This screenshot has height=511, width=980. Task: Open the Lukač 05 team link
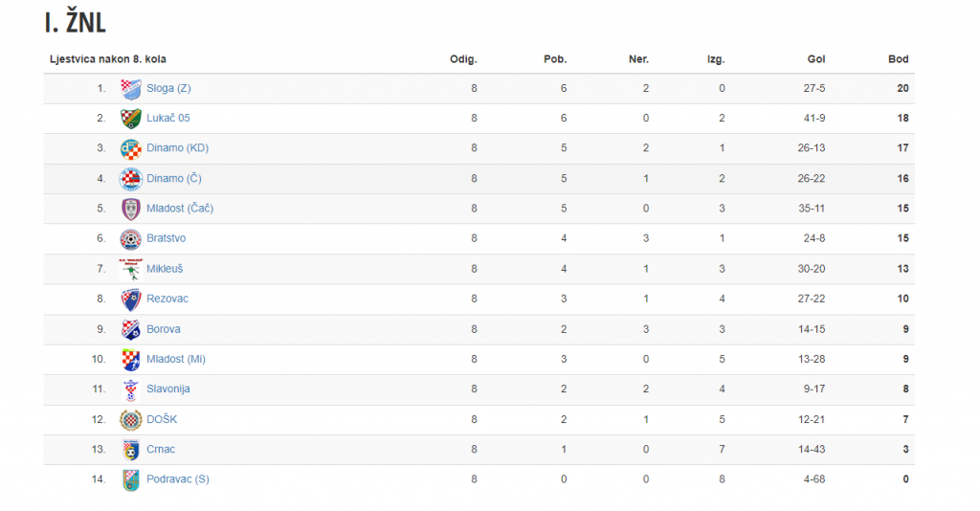[168, 118]
